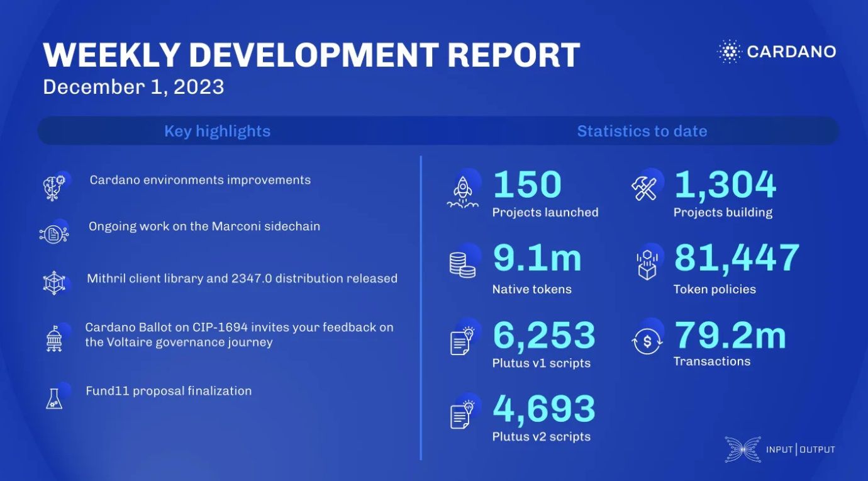Click the Marconi sidechain document network icon

[53, 234]
